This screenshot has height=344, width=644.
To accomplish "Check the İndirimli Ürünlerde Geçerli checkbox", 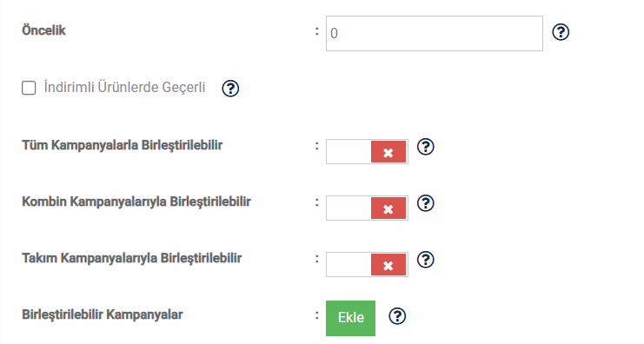I will point(29,88).
